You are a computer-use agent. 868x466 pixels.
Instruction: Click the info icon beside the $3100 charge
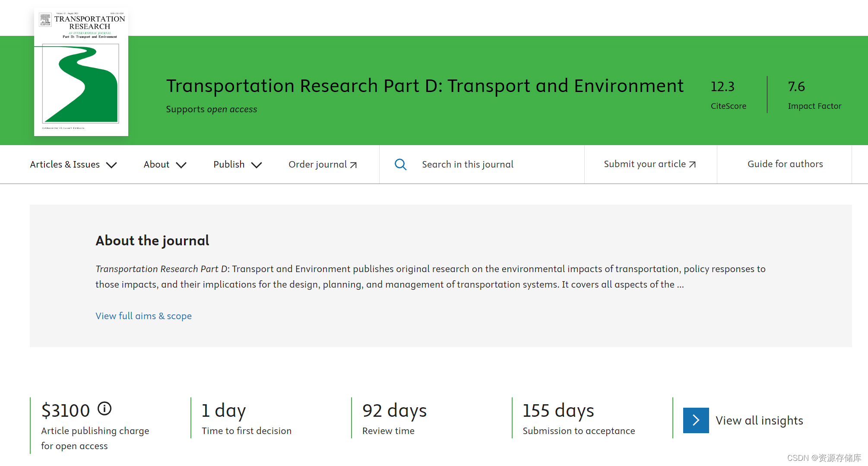pos(105,409)
